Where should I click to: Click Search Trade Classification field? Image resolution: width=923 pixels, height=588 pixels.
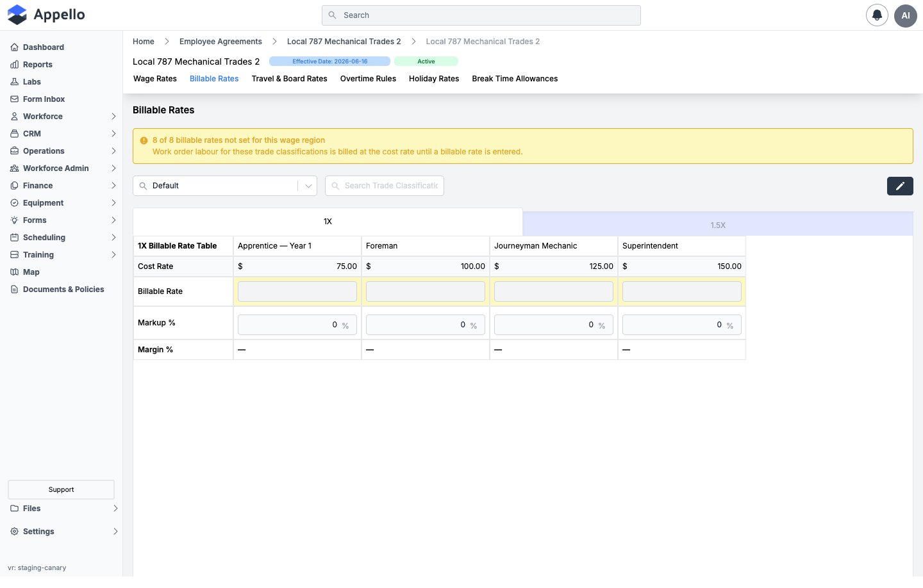(x=385, y=186)
